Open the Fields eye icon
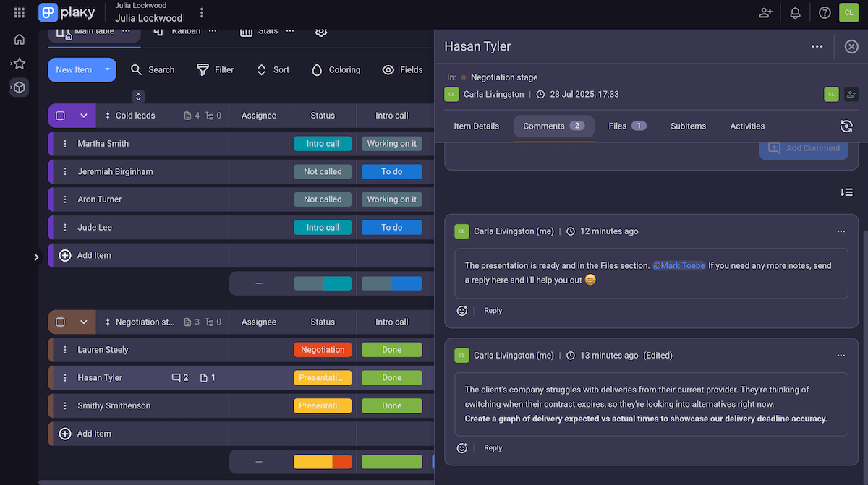 tap(387, 69)
